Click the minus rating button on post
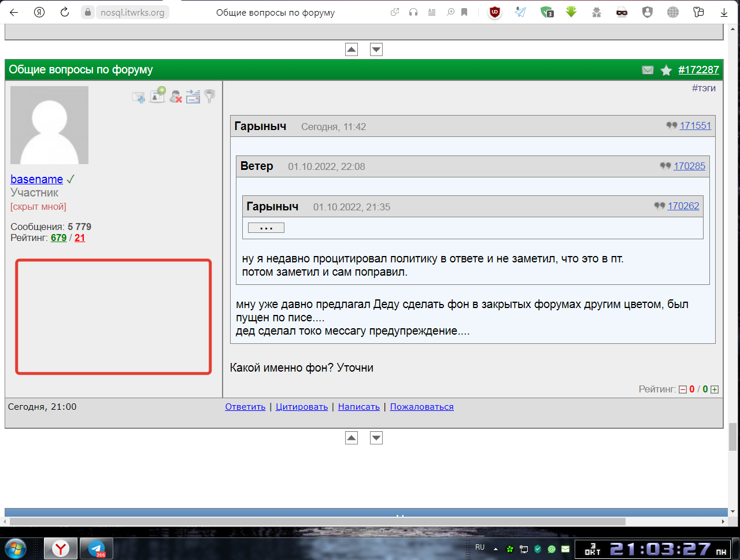The width and height of the screenshot is (740, 560). (x=683, y=390)
